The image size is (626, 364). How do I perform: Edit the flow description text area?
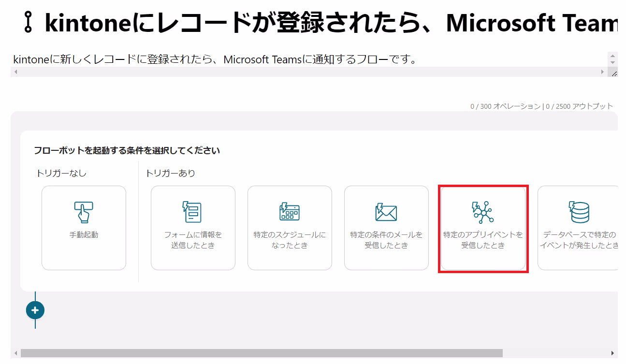[309, 60]
